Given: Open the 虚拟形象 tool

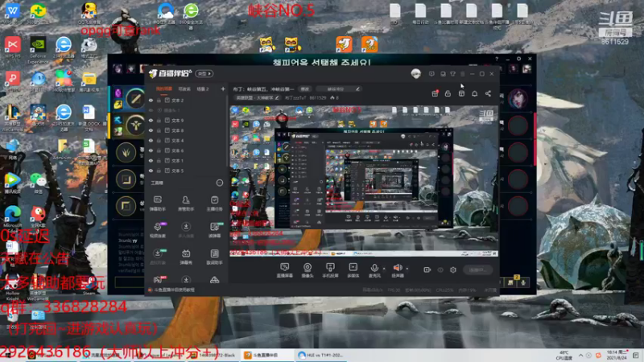Looking at the screenshot, I should (158, 257).
